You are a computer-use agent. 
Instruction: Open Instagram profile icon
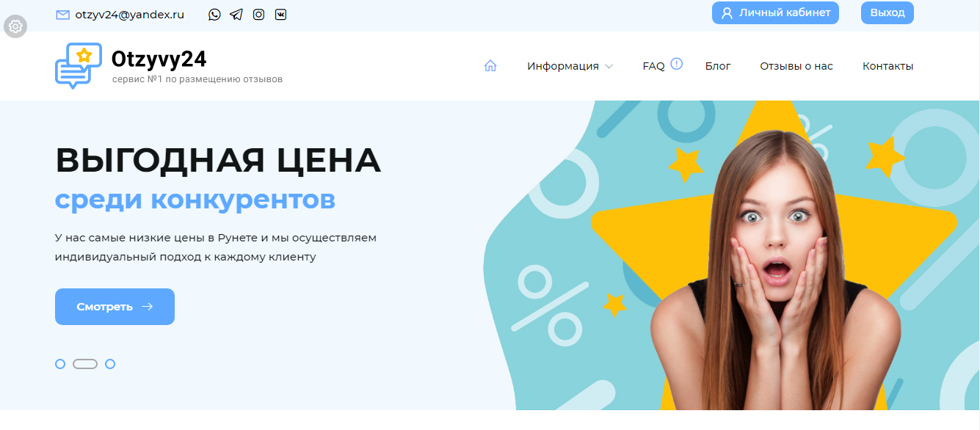click(x=258, y=14)
